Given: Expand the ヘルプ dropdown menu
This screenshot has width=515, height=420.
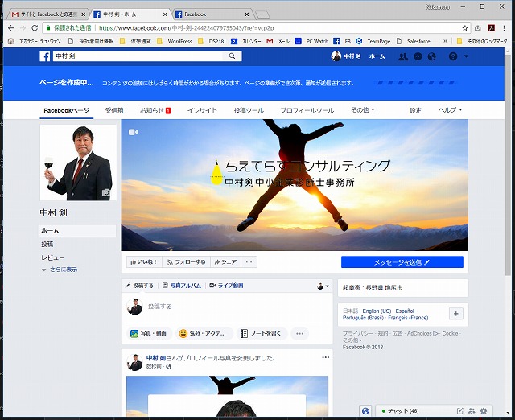Looking at the screenshot, I should 450,110.
